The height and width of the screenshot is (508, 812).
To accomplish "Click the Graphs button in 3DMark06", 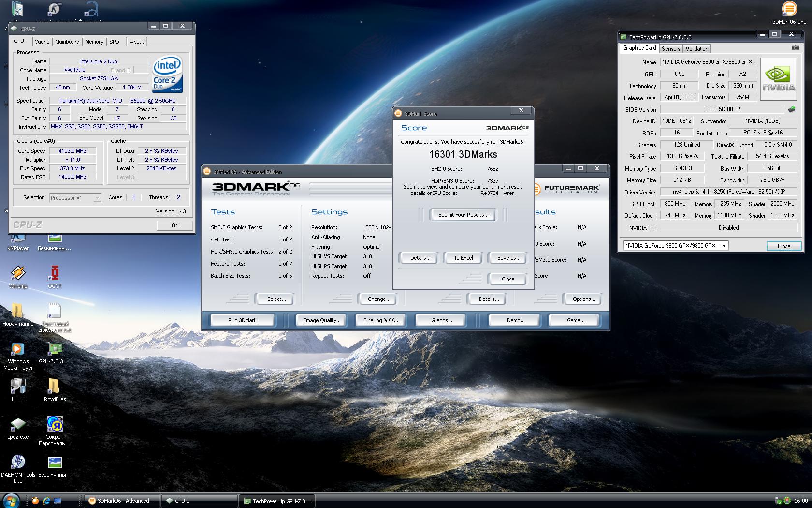I will [441, 320].
